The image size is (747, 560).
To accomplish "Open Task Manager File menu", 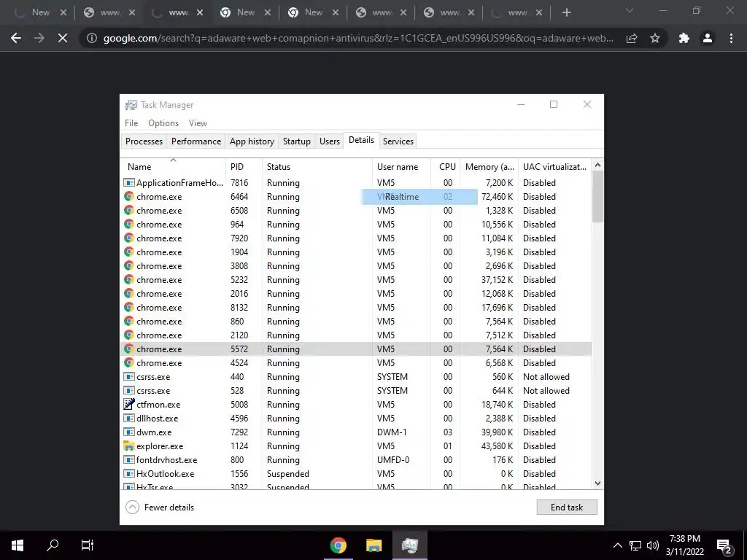I will 131,122.
